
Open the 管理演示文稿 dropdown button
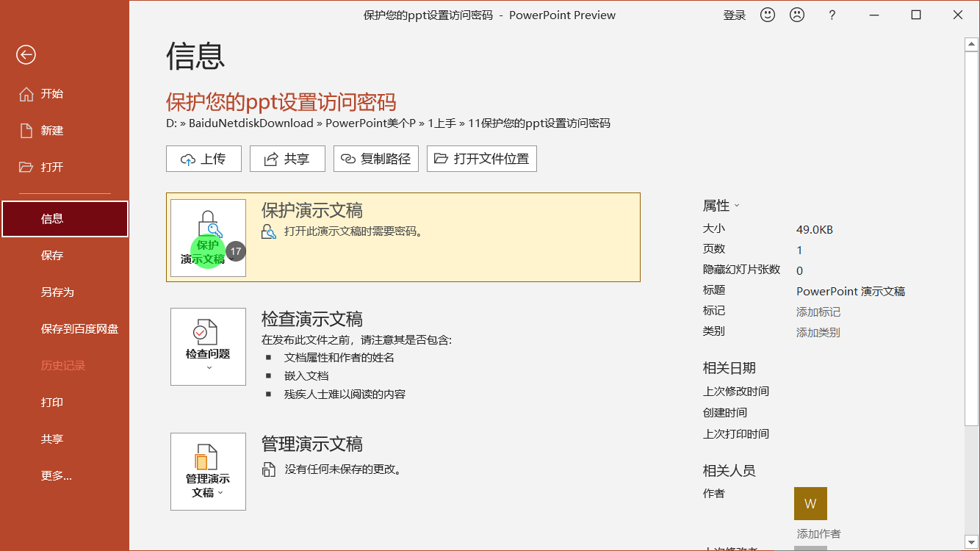click(x=208, y=472)
